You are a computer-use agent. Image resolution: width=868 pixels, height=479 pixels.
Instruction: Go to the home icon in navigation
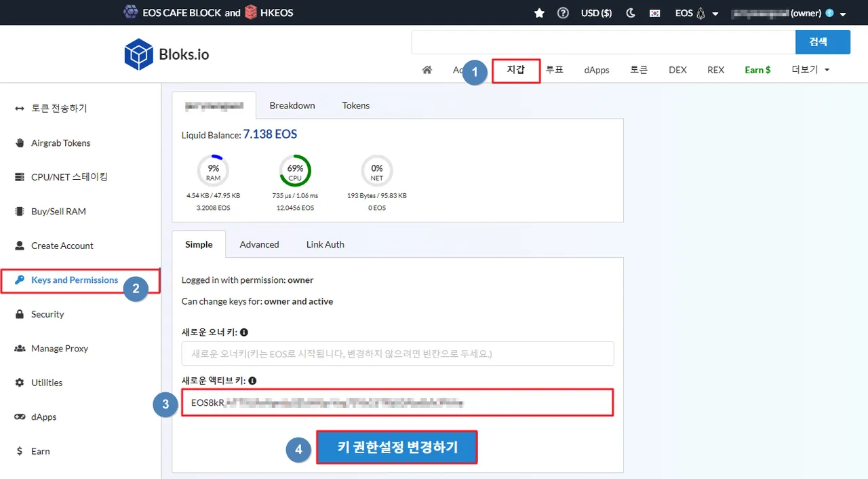point(427,70)
